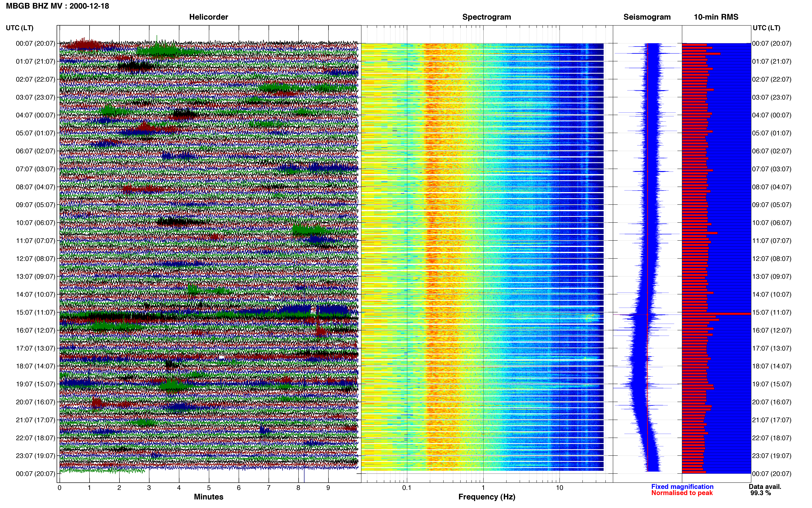The width and height of the screenshot is (812, 508).
Task: Click the RMS-side 02:07 (22:07) time label
Action: [x=772, y=80]
